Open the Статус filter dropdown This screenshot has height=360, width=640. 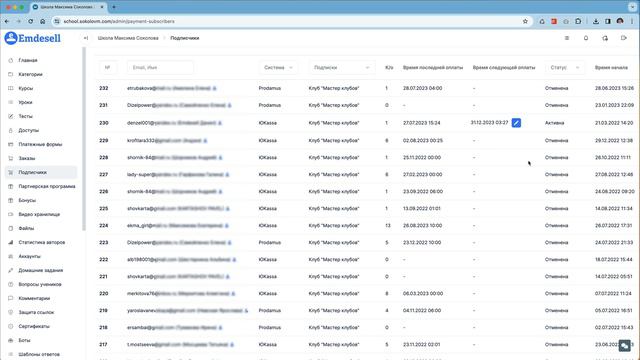tap(564, 67)
